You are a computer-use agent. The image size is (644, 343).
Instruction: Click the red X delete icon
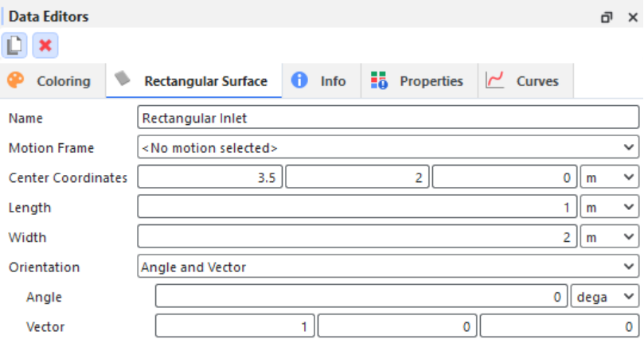[x=45, y=45]
